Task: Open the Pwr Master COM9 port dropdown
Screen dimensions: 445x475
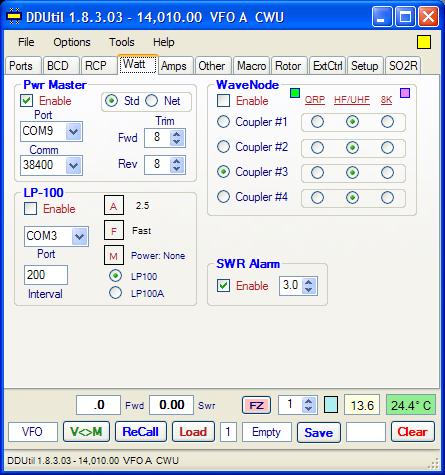Action: (x=74, y=131)
